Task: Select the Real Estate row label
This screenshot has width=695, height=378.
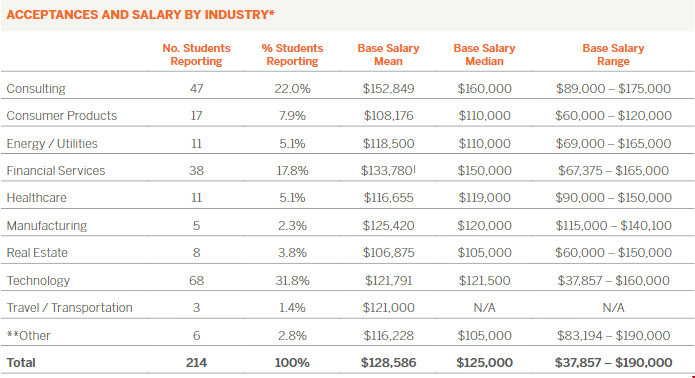Action: point(37,253)
